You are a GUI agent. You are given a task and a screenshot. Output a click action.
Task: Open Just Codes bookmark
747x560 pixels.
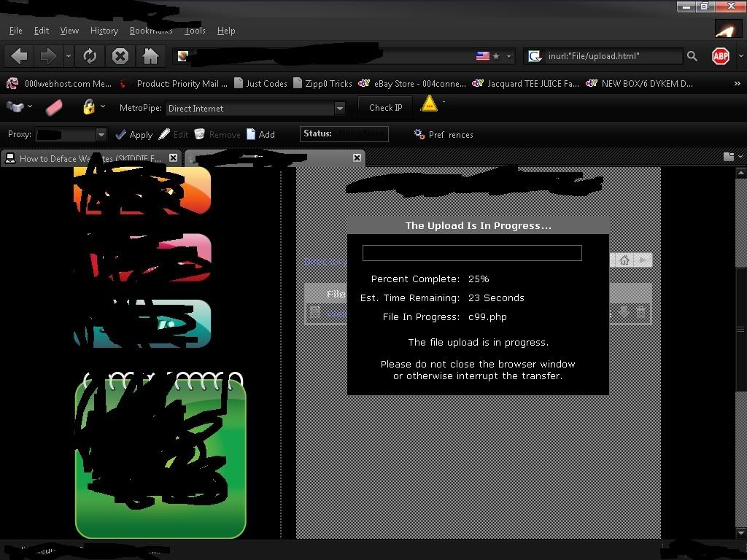coord(260,83)
